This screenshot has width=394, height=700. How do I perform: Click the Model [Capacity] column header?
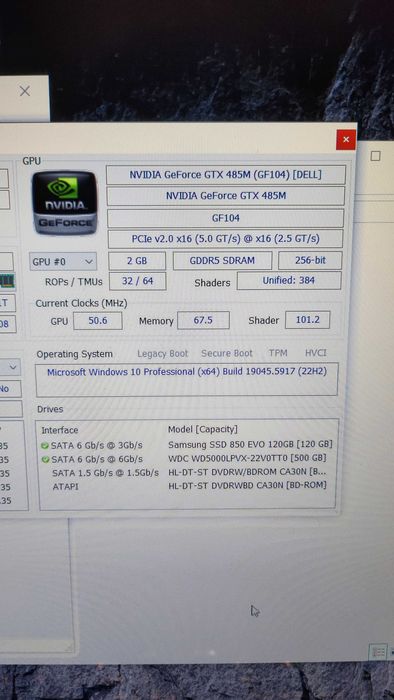click(x=203, y=429)
